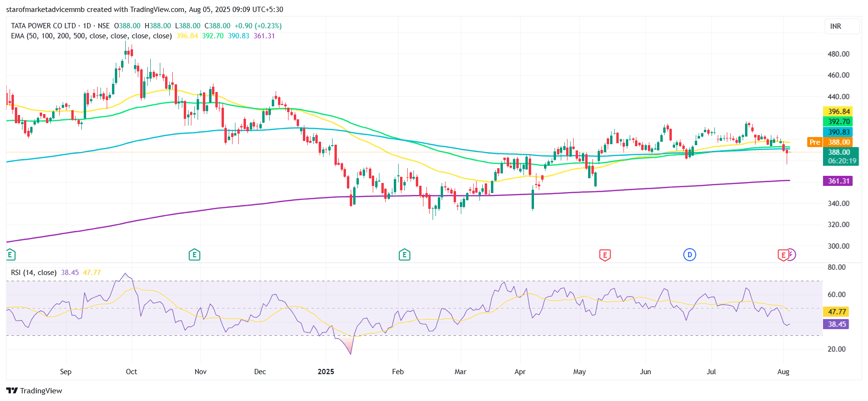
Task: Click the 440.00 price scale label
Action: tap(838, 97)
